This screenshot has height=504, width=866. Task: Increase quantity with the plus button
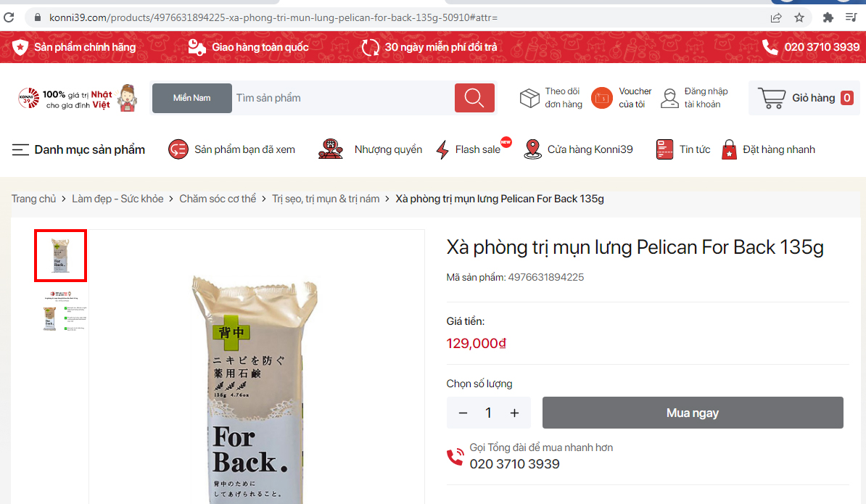(514, 413)
